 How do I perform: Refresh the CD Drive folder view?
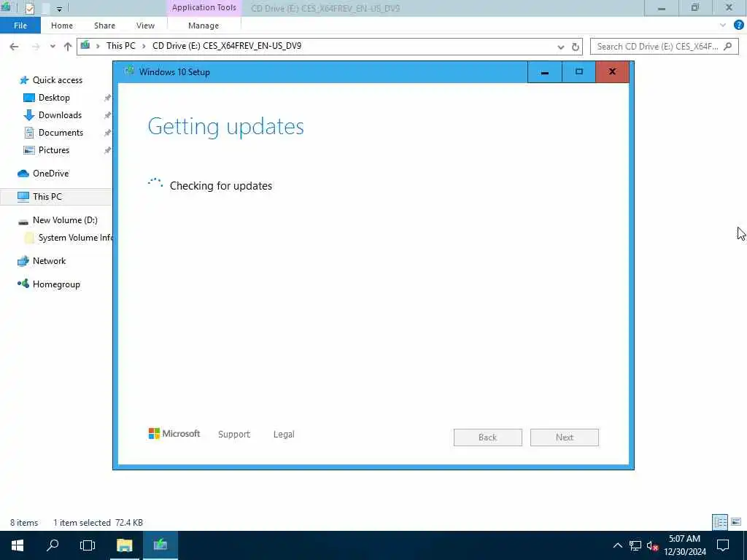(575, 47)
